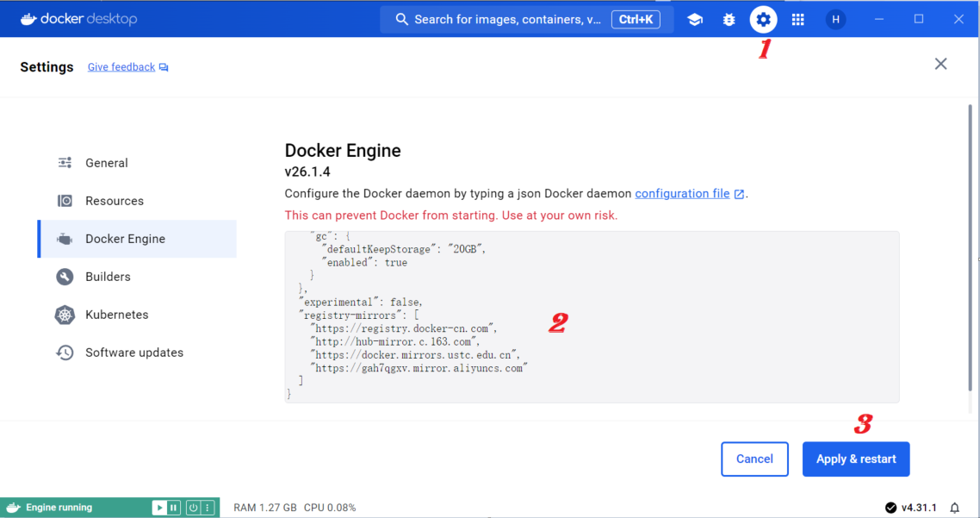Screen dimensions: 980x518
Task: Click the Resources disk icon
Action: click(x=65, y=201)
